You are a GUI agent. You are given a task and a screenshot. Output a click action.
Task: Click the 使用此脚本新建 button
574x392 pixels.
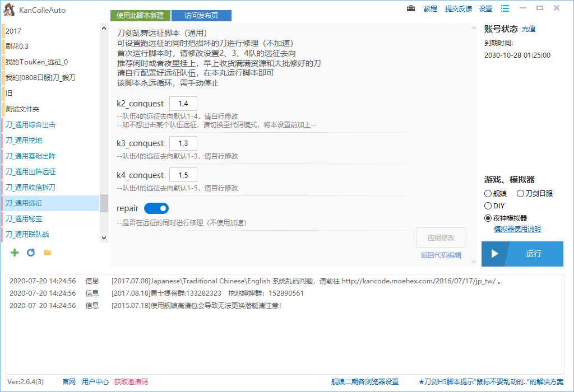coord(140,16)
